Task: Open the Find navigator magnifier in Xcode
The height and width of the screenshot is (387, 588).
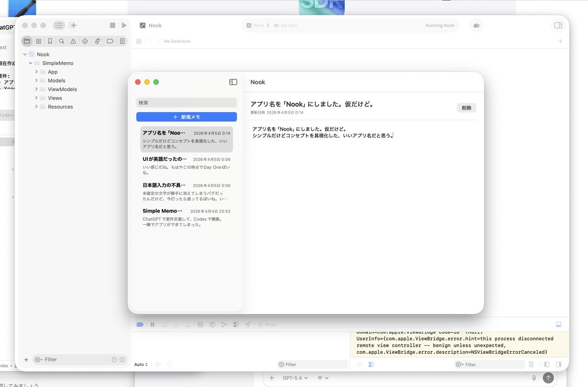Action: (x=61, y=41)
